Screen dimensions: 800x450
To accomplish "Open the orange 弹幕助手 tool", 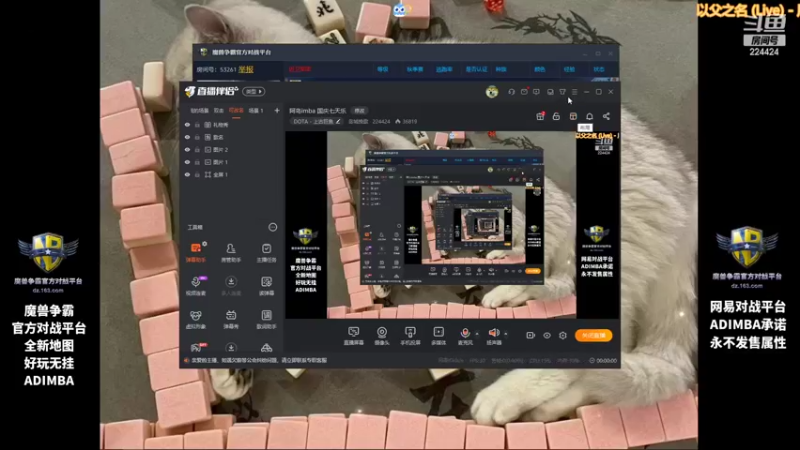I will point(195,252).
